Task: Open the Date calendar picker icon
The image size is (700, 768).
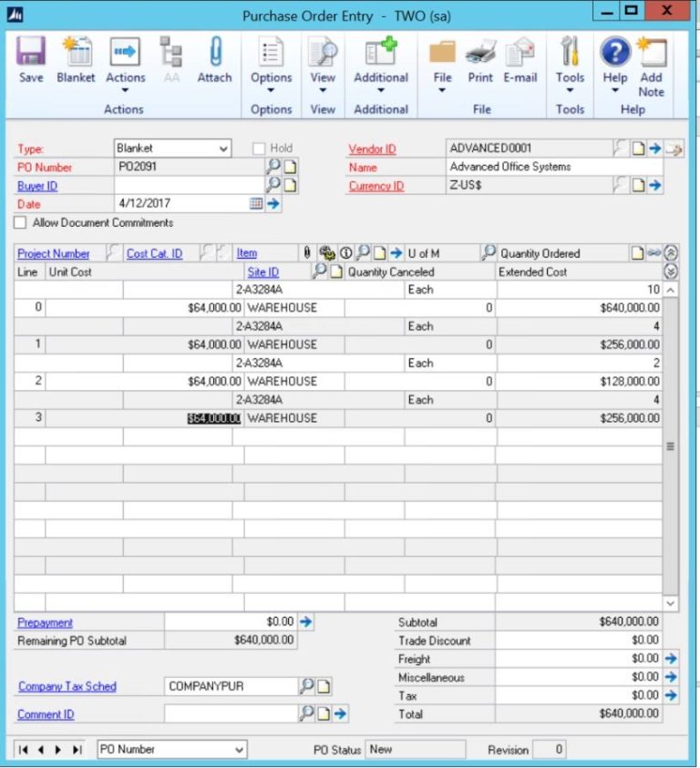Action: pos(256,203)
